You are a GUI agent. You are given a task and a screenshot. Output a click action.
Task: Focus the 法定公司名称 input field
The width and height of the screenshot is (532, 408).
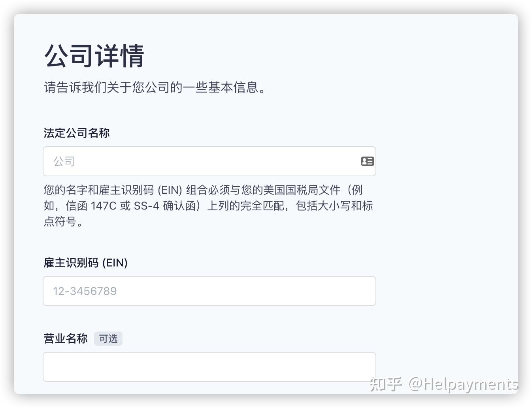pyautogui.click(x=206, y=161)
